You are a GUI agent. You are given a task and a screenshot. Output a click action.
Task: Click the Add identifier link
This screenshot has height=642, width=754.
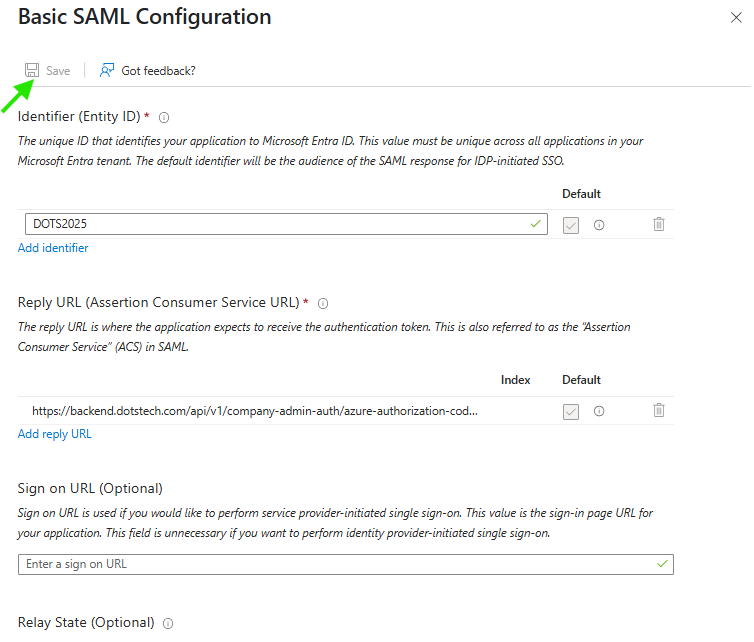point(53,248)
